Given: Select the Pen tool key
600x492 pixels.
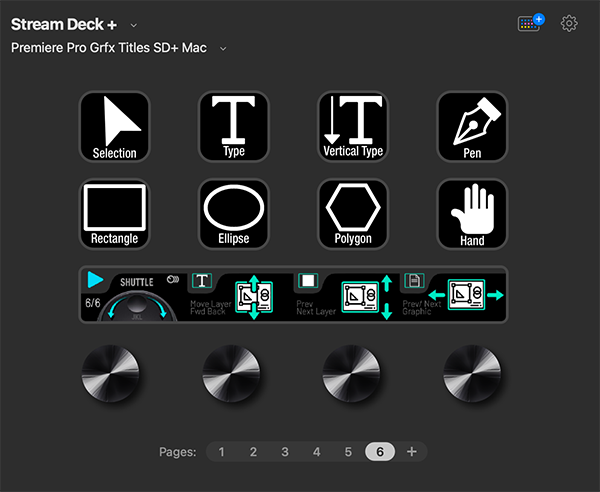Looking at the screenshot, I should [472, 127].
